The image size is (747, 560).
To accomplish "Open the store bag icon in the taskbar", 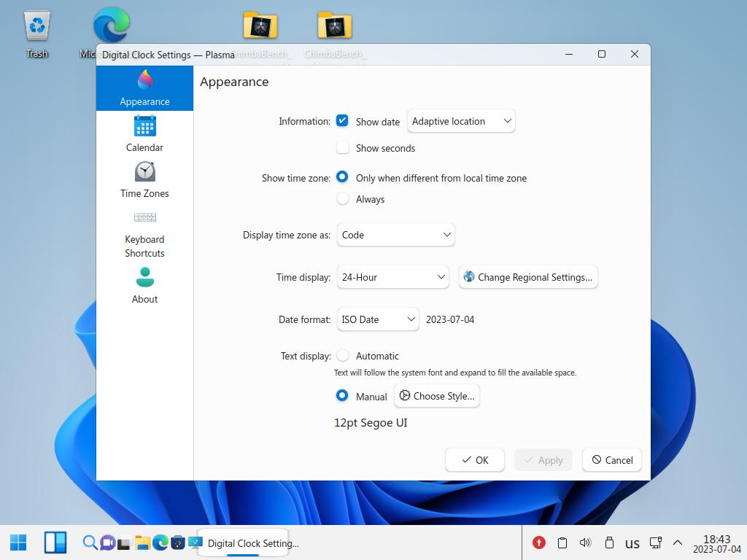I will (178, 542).
